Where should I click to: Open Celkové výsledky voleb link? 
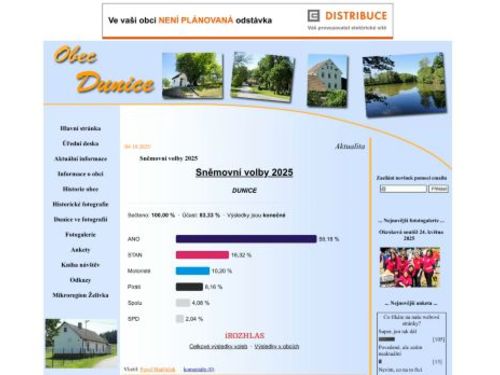pos(218,347)
